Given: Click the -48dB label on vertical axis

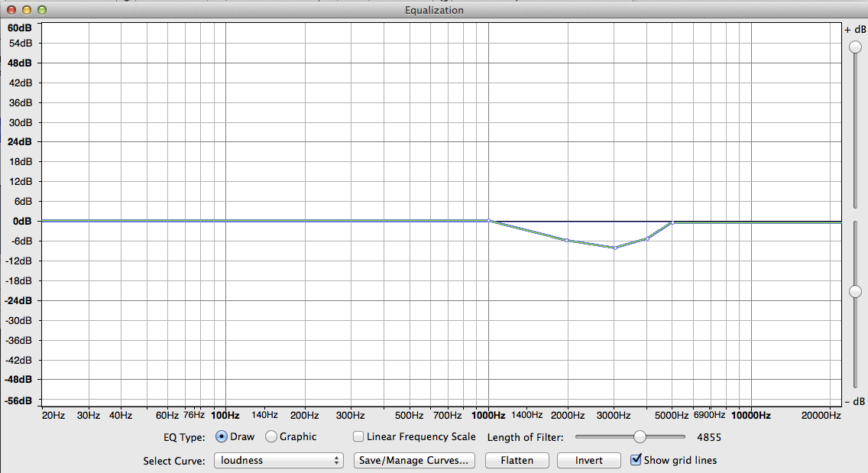Looking at the screenshot, I should 19,380.
